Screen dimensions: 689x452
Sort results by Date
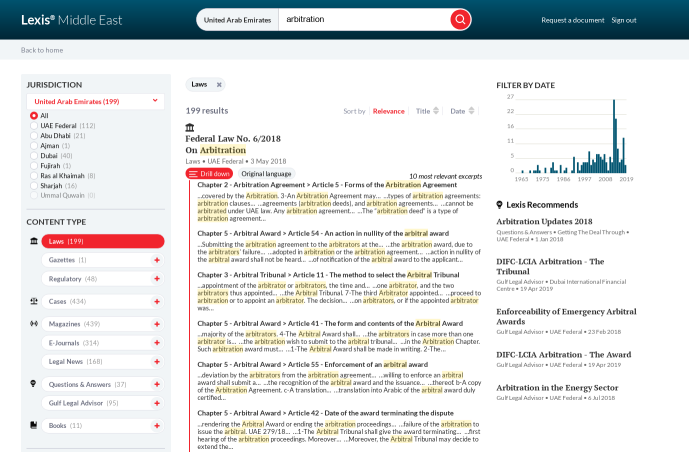457,111
